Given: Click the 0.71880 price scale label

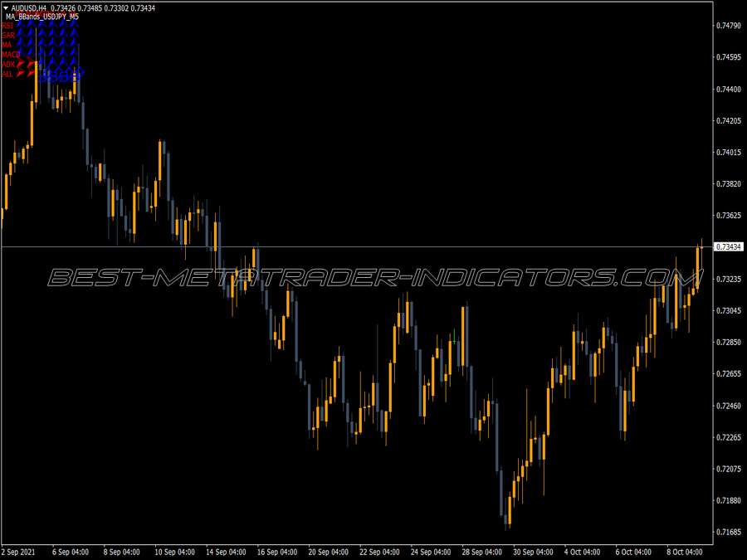Looking at the screenshot, I should 729,500.
